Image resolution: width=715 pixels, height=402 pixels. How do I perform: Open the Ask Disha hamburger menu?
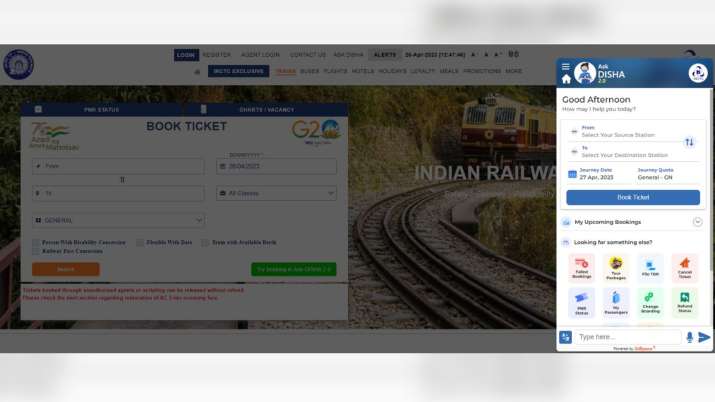coord(565,67)
